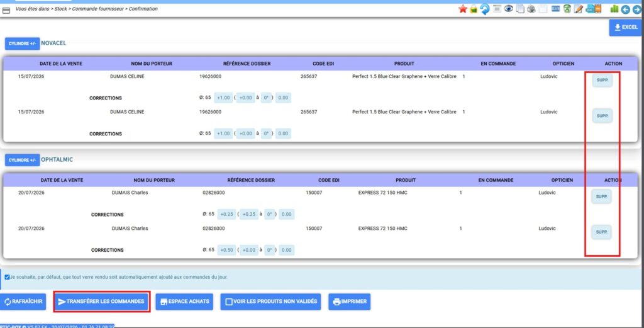Image resolution: width=644 pixels, height=328 pixels.
Task: Click the red star favorites icon
Action: 463,9
